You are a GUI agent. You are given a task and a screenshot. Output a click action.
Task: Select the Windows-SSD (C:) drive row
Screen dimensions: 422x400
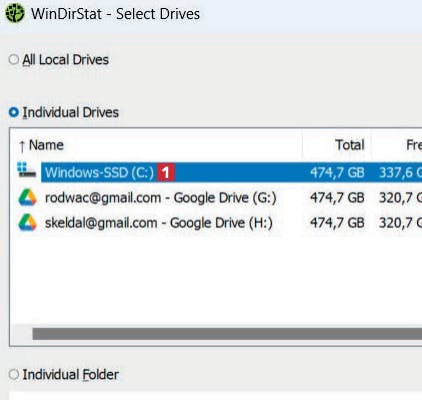(x=231, y=172)
